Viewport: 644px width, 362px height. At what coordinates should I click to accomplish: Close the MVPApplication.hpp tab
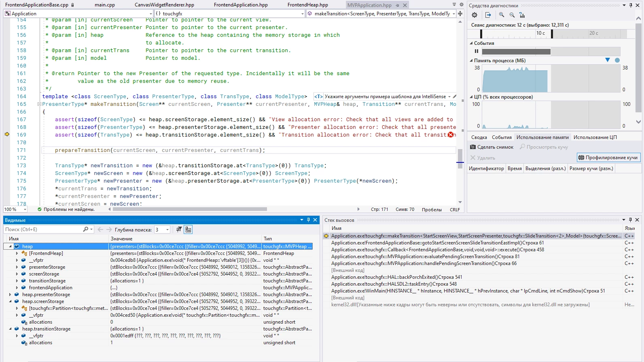pos(405,5)
